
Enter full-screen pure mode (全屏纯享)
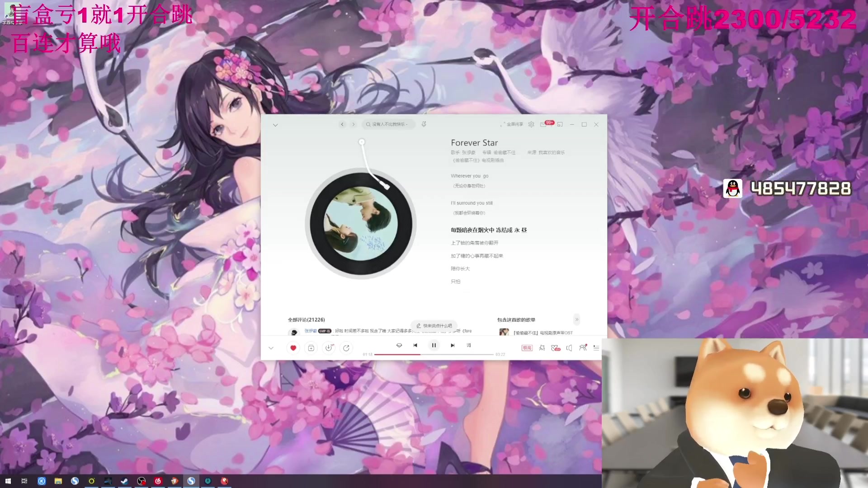[511, 124]
